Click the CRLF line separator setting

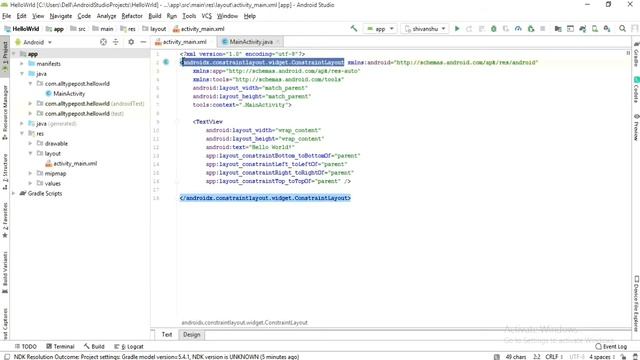coord(553,357)
